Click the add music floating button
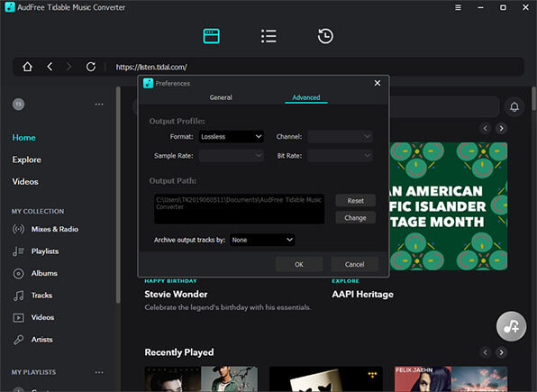This screenshot has height=392, width=537. (511, 326)
